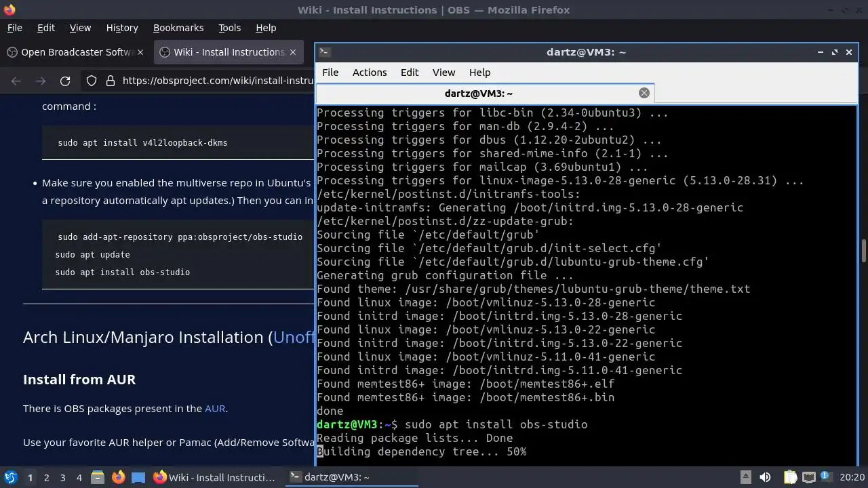
Task: Open terminal View menu
Action: tap(443, 73)
